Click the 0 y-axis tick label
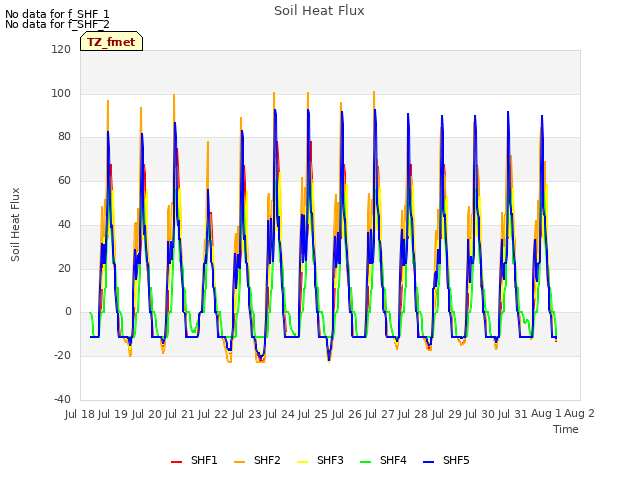The width and height of the screenshot is (640, 480). tap(68, 312)
